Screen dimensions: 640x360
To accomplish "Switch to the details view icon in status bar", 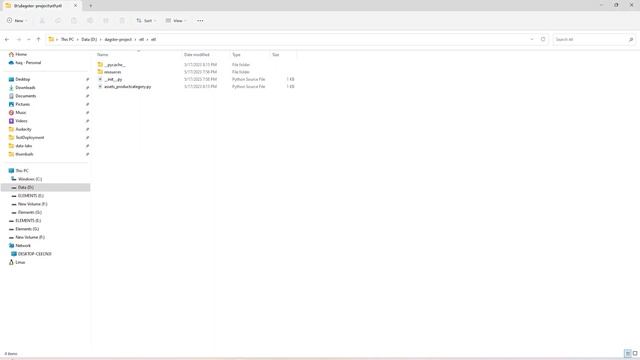I will (x=628, y=353).
